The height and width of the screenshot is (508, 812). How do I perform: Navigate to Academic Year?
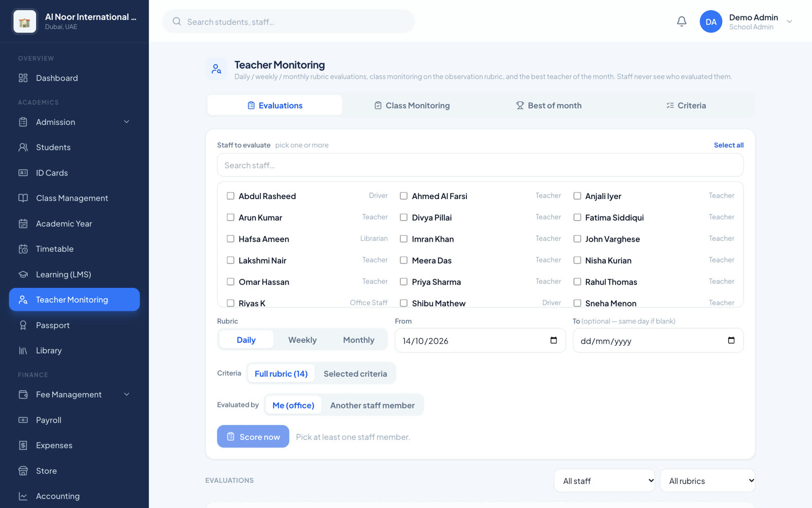click(74, 224)
